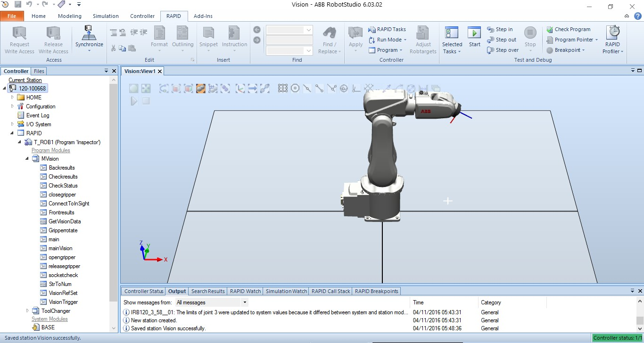Click the Copy icon in the Edit group
644x343 pixels.
click(x=123, y=48)
